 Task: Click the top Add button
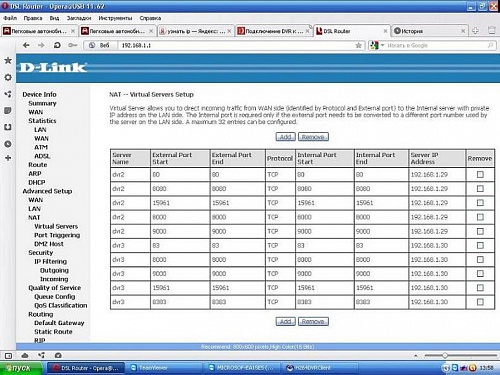tap(285, 137)
